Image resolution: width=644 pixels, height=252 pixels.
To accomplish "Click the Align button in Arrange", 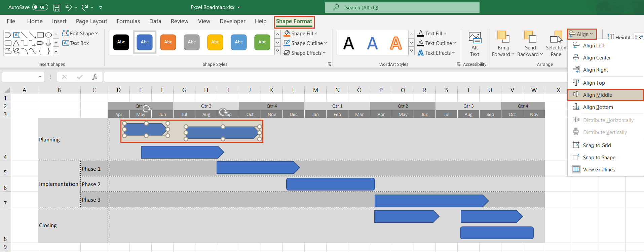I will (582, 34).
